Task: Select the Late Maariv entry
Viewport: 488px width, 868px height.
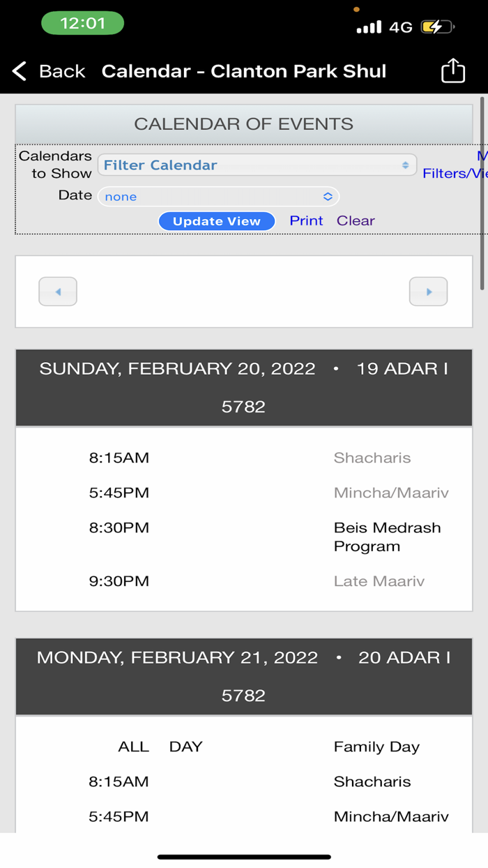Action: tap(379, 581)
